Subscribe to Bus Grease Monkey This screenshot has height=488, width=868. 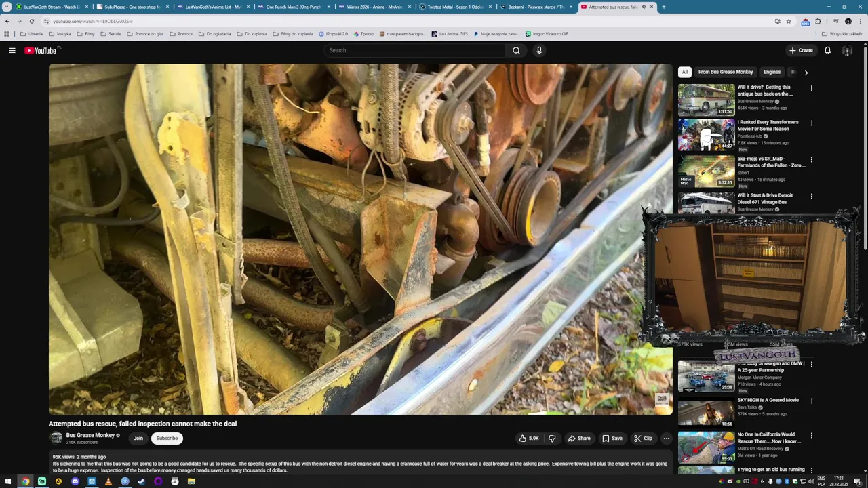pyautogui.click(x=167, y=439)
